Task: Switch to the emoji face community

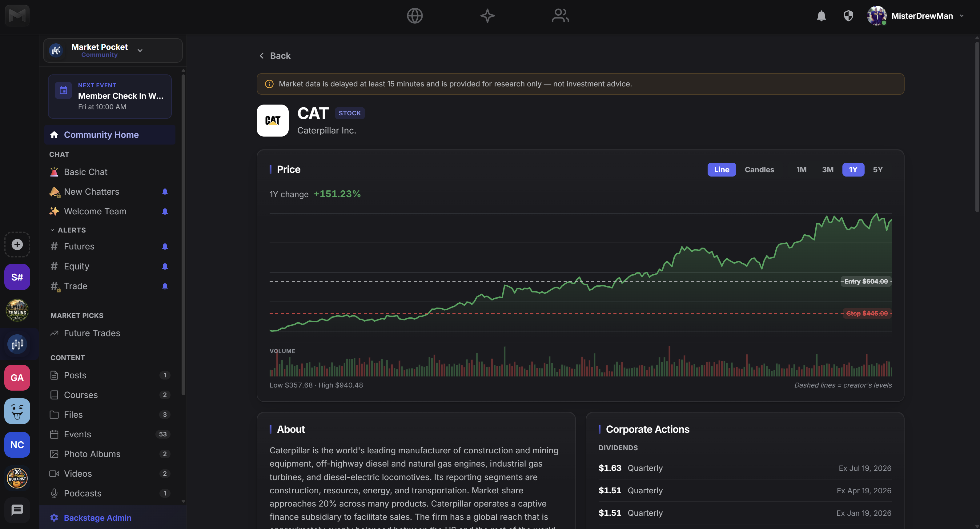Action: 17,411
